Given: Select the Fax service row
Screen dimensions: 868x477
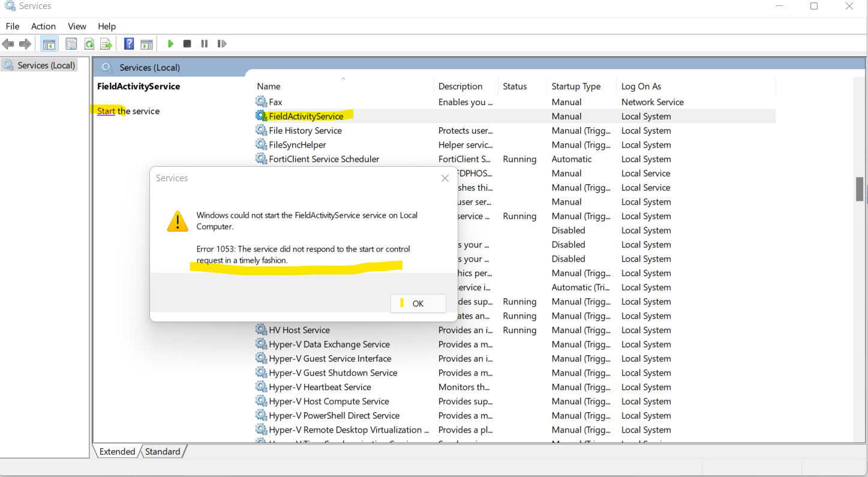Looking at the screenshot, I should (x=515, y=102).
